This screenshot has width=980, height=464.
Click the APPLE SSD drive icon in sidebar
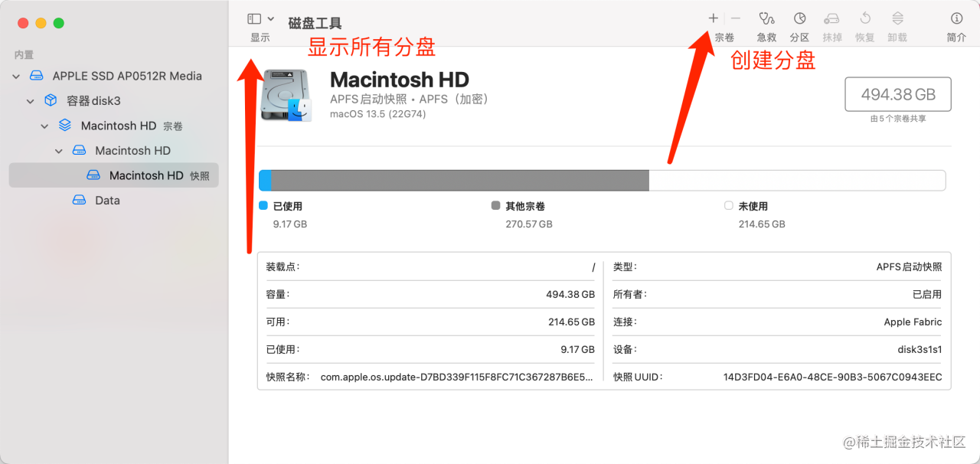[x=37, y=76]
